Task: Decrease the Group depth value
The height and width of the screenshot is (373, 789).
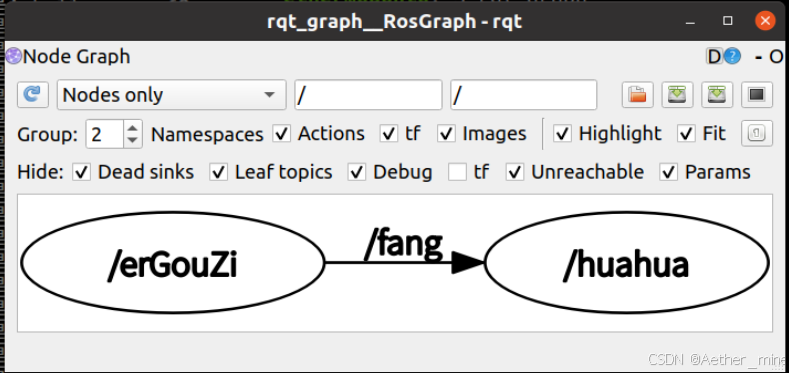Action: pos(133,140)
